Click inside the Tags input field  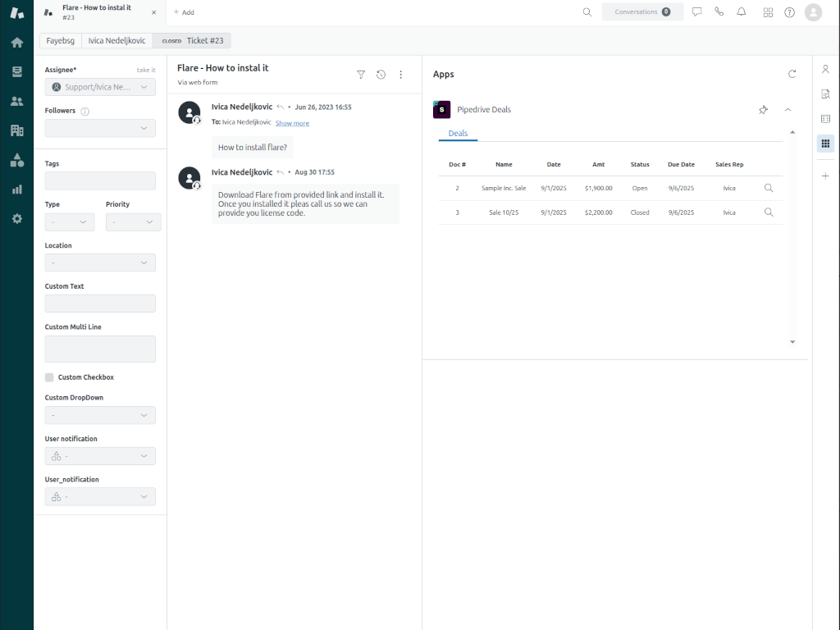99,180
